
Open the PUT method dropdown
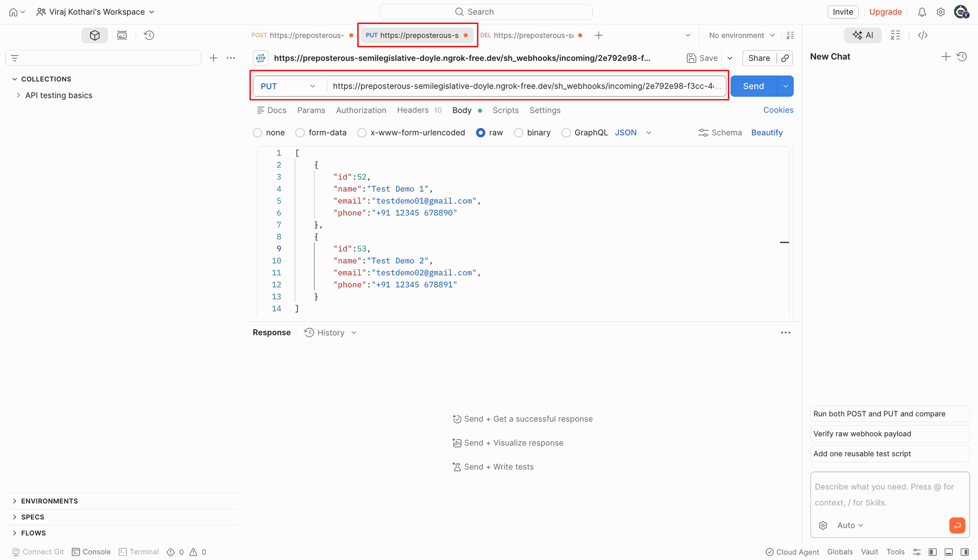pos(288,86)
